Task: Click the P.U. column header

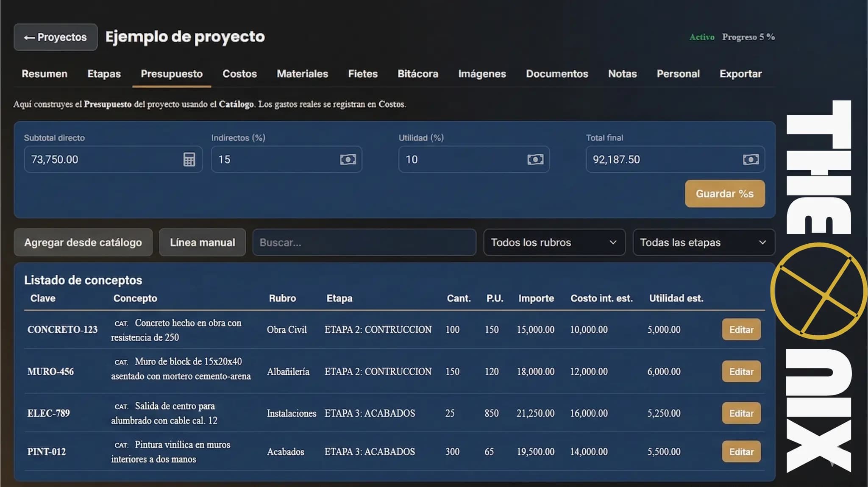Action: (x=495, y=298)
